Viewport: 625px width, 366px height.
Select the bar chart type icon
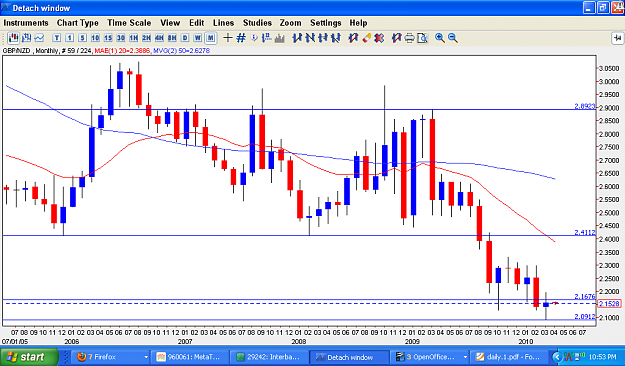tap(27, 38)
